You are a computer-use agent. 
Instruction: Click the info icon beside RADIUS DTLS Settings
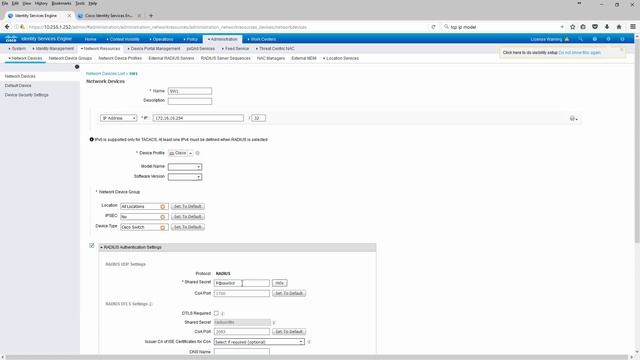click(150, 304)
